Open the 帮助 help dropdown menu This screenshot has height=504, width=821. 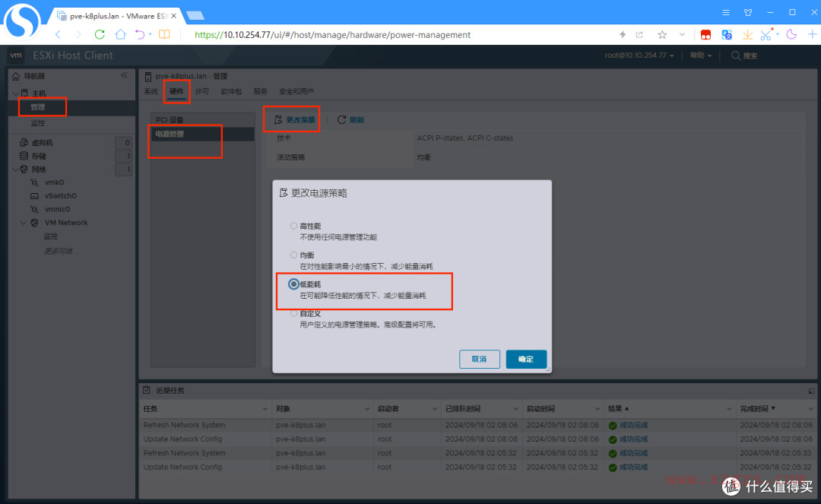[x=699, y=55]
